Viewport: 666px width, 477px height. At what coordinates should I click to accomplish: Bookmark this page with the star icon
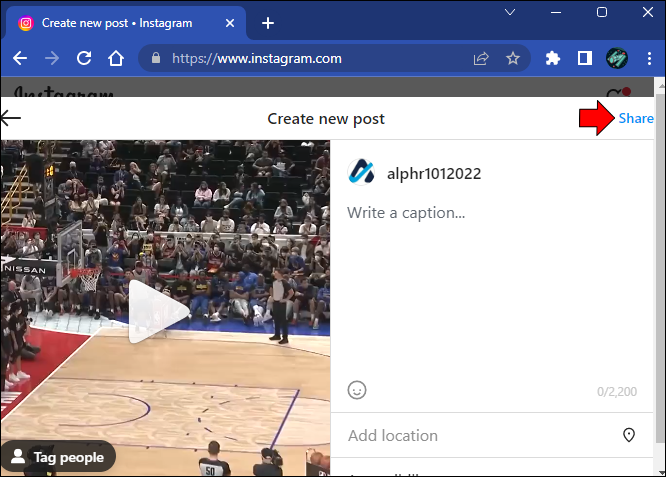[x=513, y=58]
